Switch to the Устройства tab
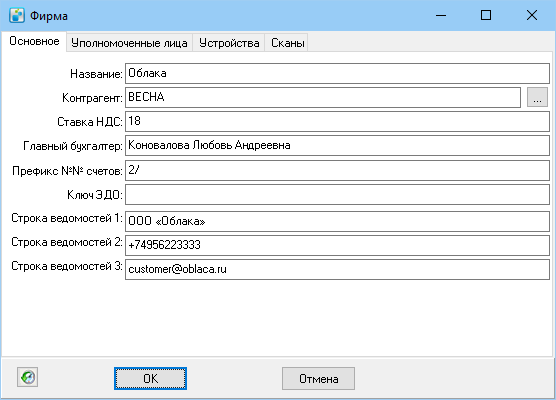Screen dimensions: 556x400 coord(229,43)
